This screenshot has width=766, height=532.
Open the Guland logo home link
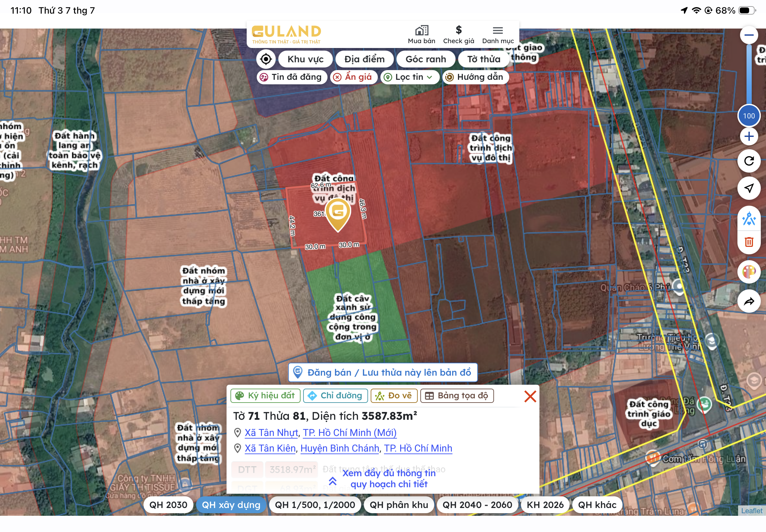coord(286,34)
